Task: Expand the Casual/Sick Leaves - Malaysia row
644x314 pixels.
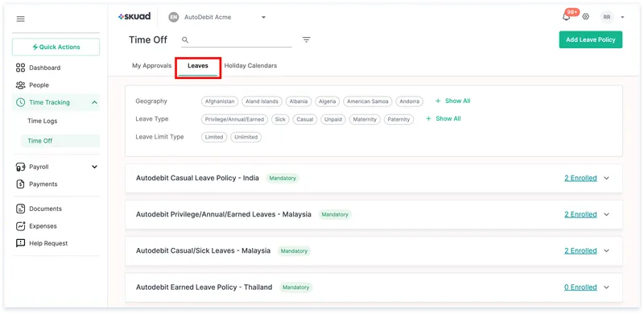Action: pyautogui.click(x=607, y=250)
